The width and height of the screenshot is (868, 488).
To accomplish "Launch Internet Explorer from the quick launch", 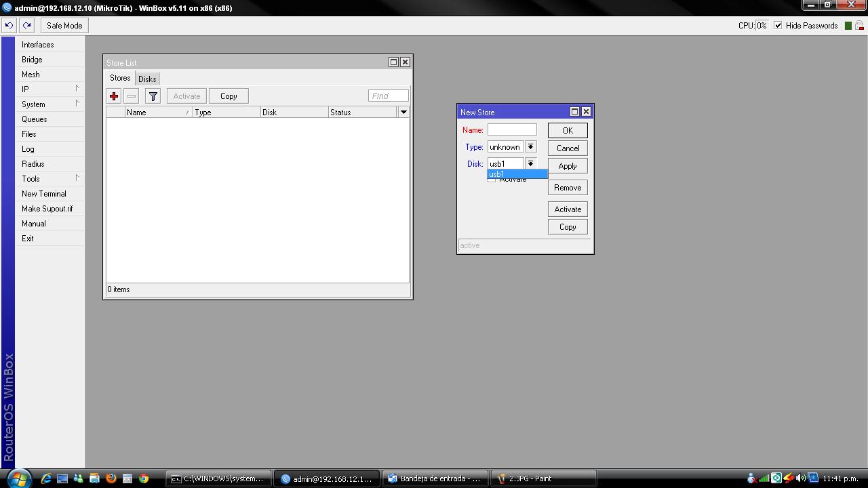I will click(x=46, y=479).
